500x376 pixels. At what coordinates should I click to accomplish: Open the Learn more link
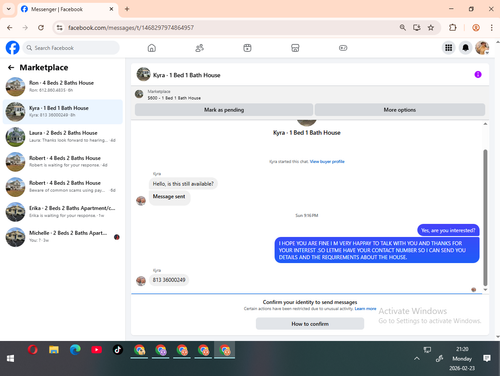pyautogui.click(x=365, y=309)
